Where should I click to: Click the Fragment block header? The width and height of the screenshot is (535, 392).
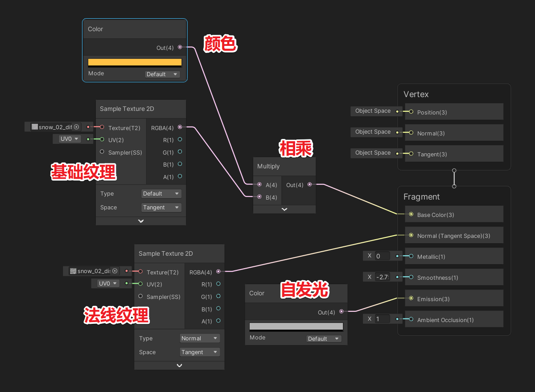click(x=421, y=197)
